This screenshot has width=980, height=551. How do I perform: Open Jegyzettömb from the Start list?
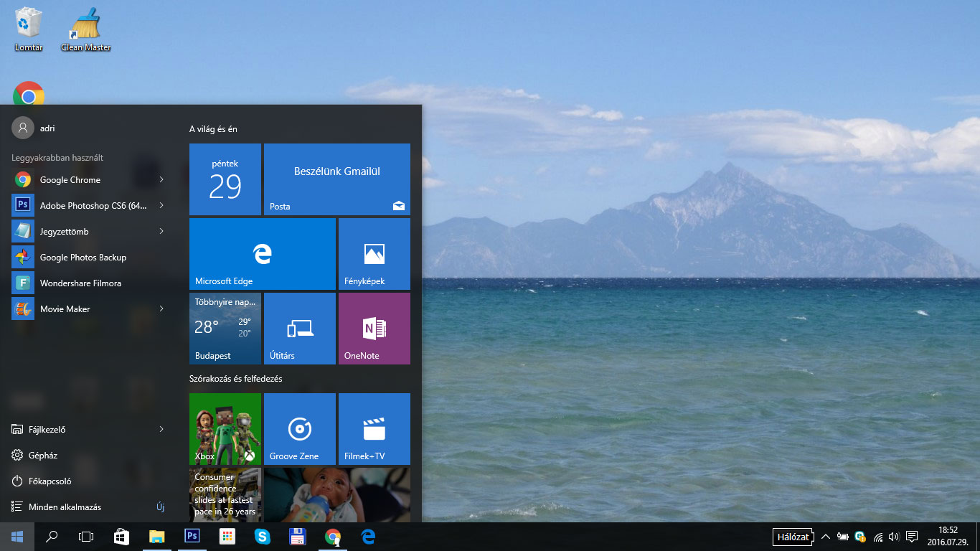(x=90, y=231)
